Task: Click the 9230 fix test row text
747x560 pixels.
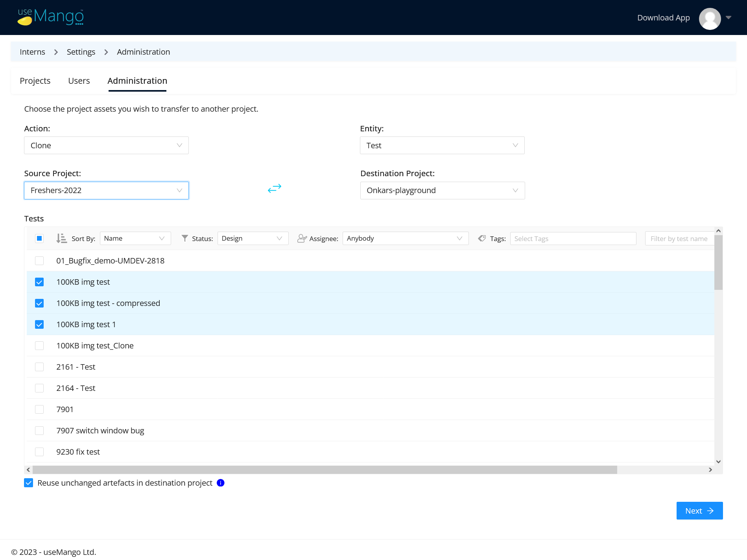Action: tap(78, 452)
